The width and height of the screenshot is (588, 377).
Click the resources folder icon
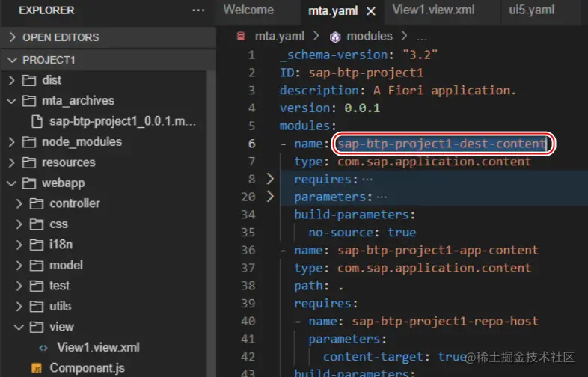click(29, 162)
